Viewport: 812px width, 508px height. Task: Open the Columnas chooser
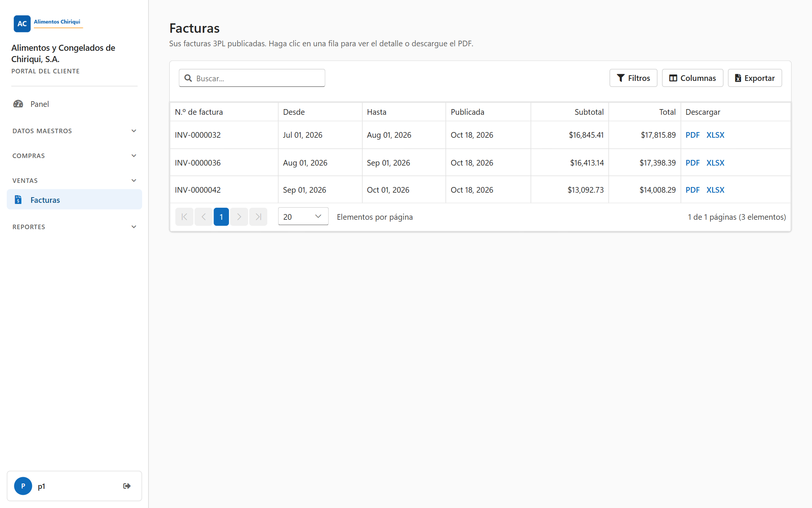tap(692, 78)
